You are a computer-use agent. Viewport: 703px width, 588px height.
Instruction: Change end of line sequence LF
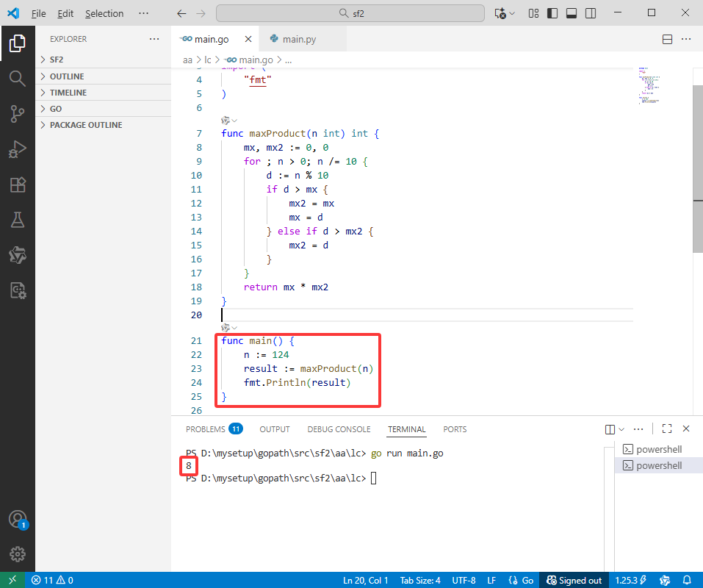tap(491, 580)
